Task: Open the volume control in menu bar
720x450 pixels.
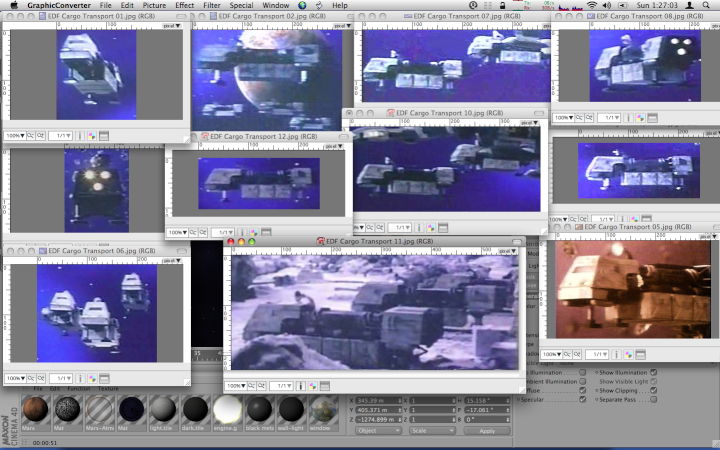Action: [x=607, y=5]
